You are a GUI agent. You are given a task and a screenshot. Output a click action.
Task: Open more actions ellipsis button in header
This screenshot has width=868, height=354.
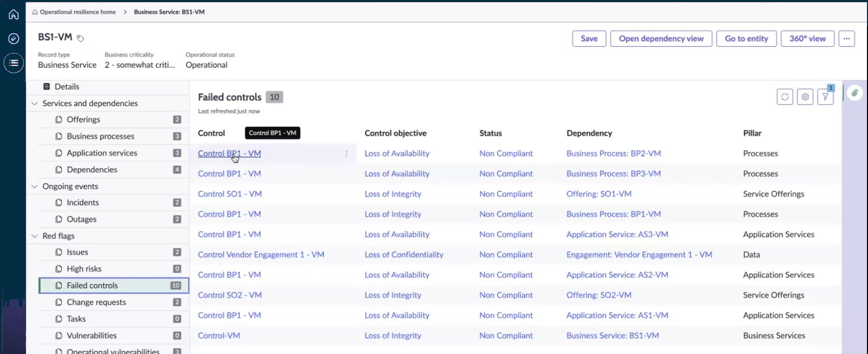click(x=846, y=38)
